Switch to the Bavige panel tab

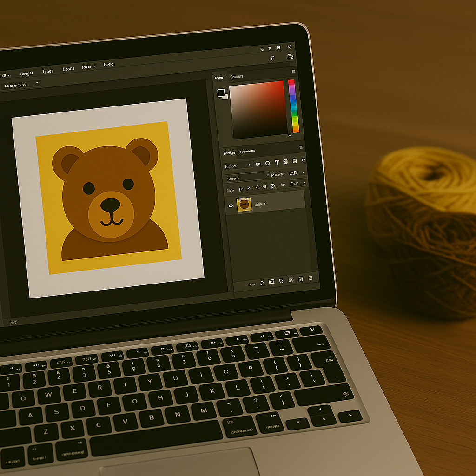(x=230, y=152)
